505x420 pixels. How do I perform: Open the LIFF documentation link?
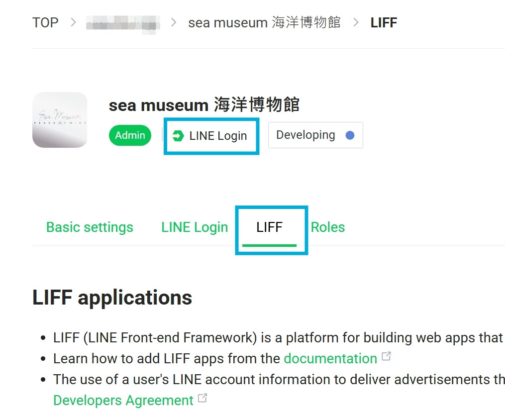pos(330,358)
